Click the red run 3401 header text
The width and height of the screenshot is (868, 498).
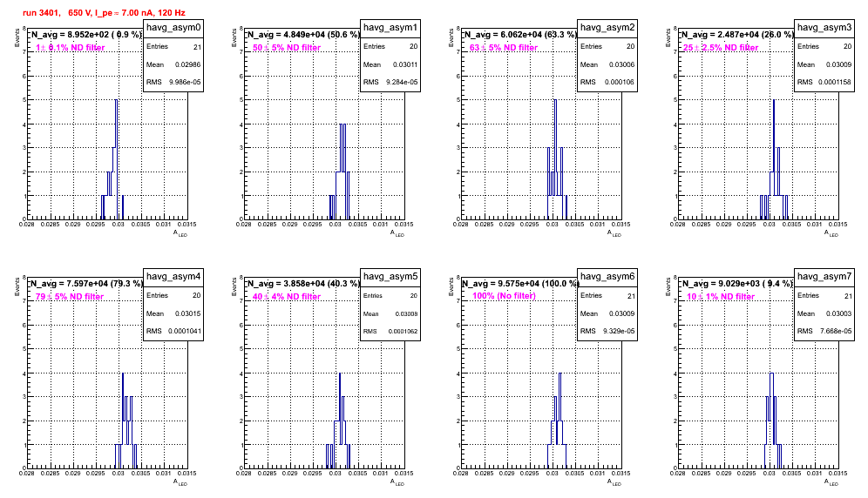104,13
